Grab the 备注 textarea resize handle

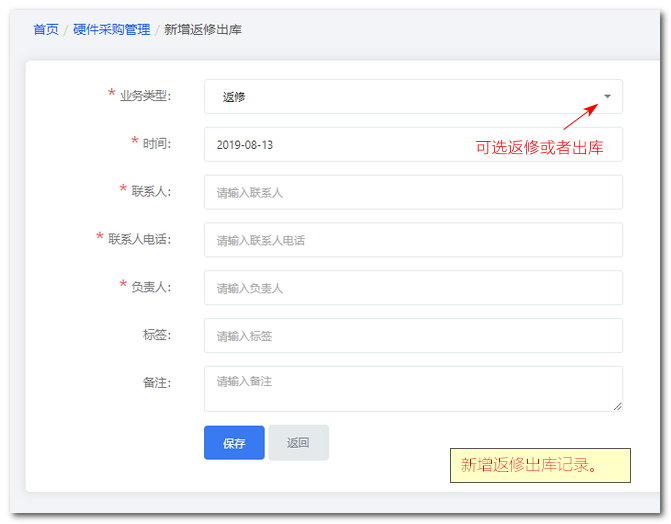[x=618, y=406]
